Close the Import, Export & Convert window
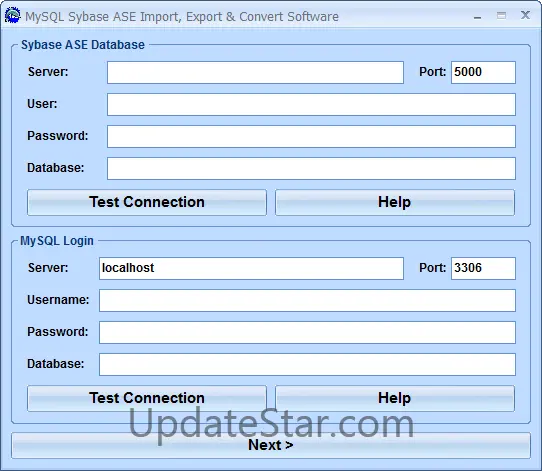The width and height of the screenshot is (542, 471). click(525, 15)
